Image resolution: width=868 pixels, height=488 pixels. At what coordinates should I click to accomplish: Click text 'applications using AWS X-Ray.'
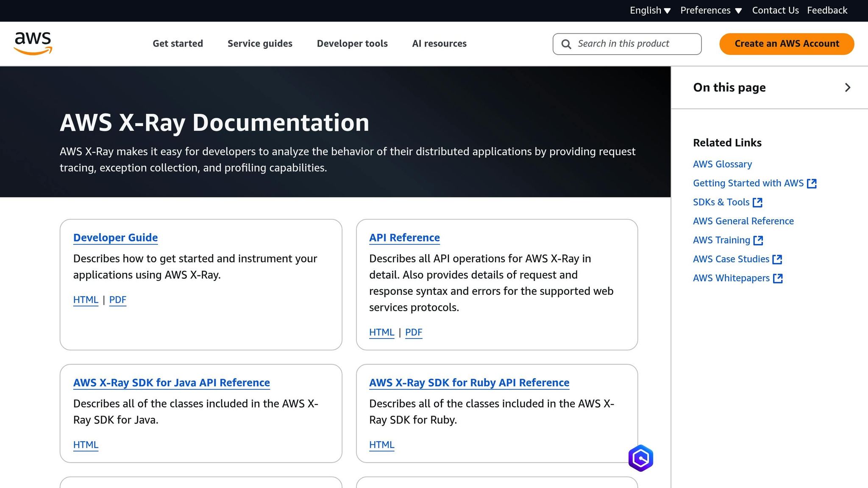[x=147, y=275]
